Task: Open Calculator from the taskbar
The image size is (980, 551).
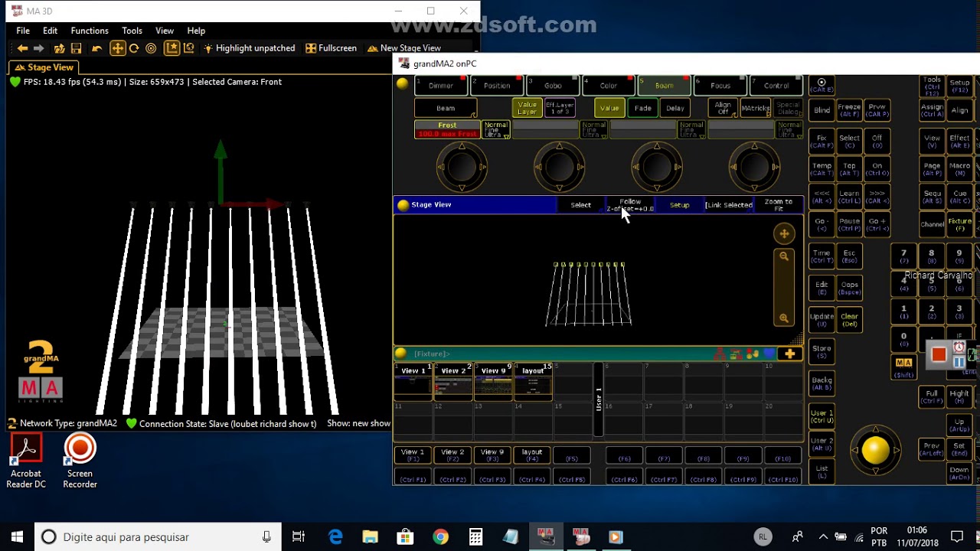Action: pyautogui.click(x=475, y=537)
